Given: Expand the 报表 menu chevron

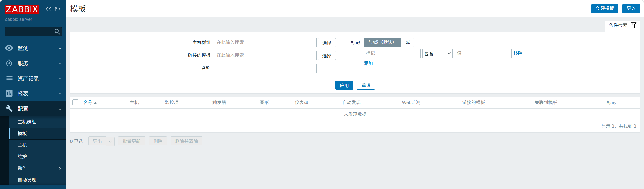Looking at the screenshot, I should click(60, 94).
